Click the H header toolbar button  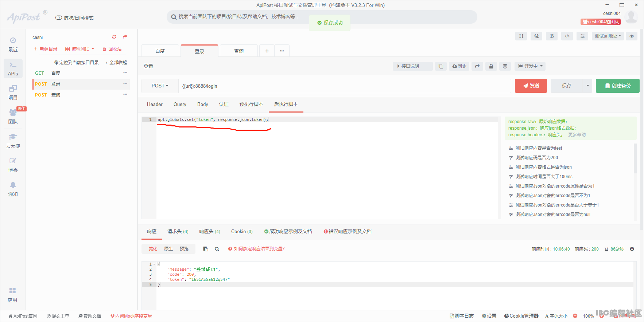point(521,36)
